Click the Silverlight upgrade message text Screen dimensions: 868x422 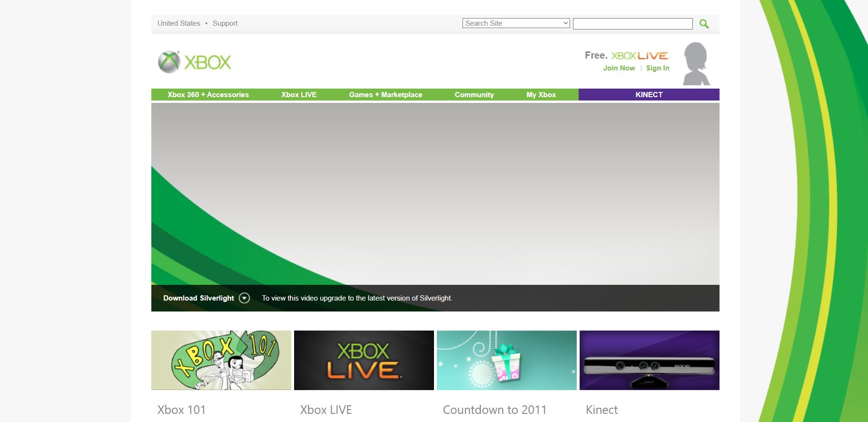tap(357, 298)
